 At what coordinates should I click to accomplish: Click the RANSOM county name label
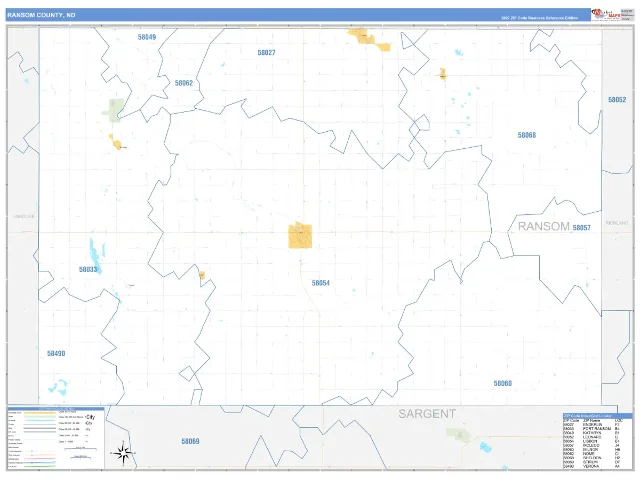pos(544,227)
